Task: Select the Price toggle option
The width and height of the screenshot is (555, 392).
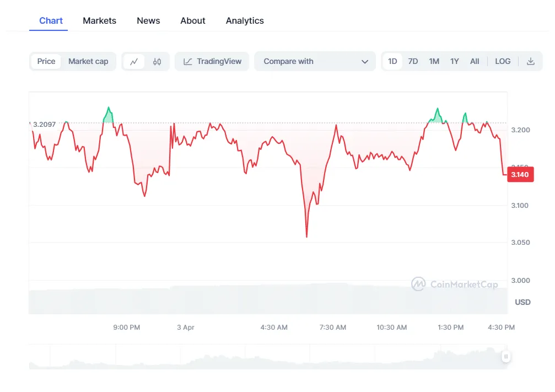Action: (x=46, y=62)
